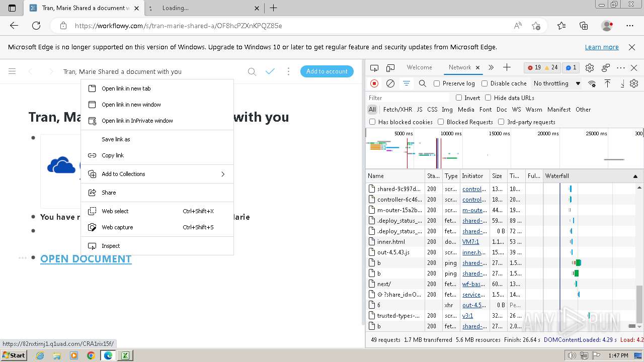The width and height of the screenshot is (644, 362).
Task: Expand Add to Collections submenu arrow
Action: point(223,174)
